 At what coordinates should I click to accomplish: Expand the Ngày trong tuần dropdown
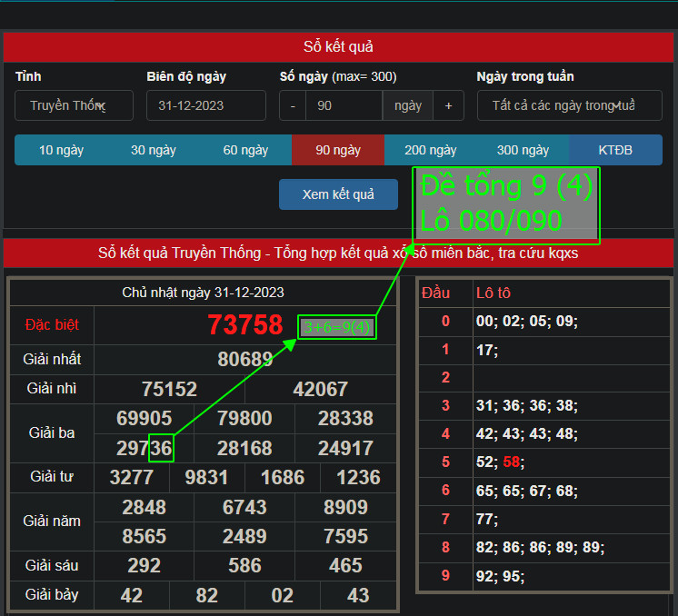click(569, 105)
